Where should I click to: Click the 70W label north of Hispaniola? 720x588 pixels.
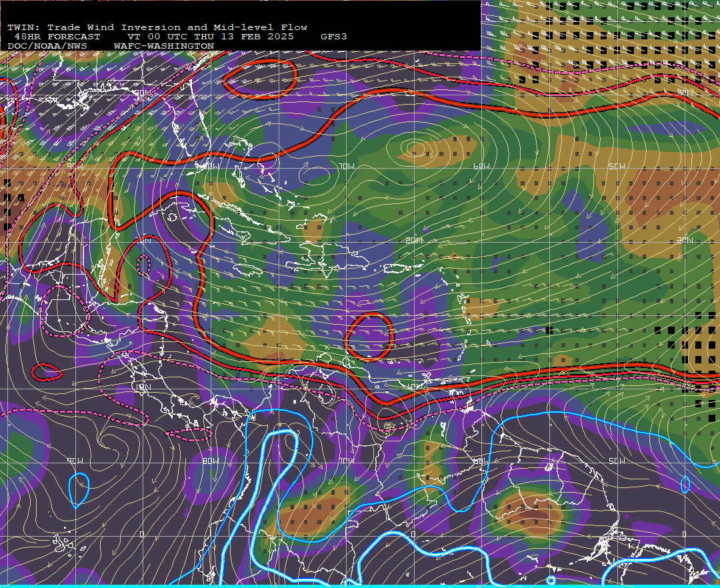tap(346, 166)
